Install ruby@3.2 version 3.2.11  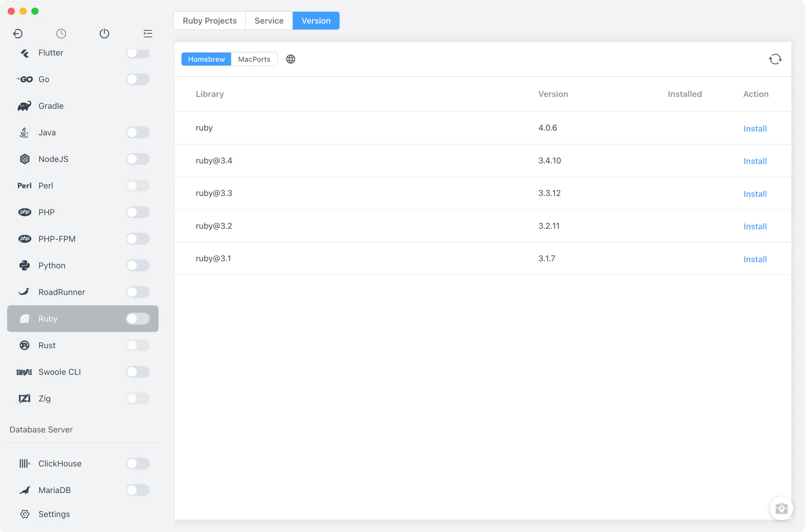(x=755, y=226)
